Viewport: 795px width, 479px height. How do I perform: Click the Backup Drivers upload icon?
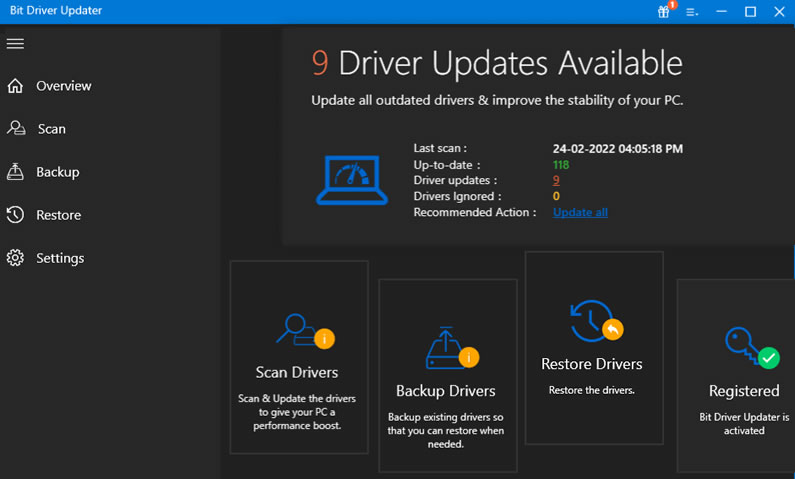pyautogui.click(x=452, y=348)
